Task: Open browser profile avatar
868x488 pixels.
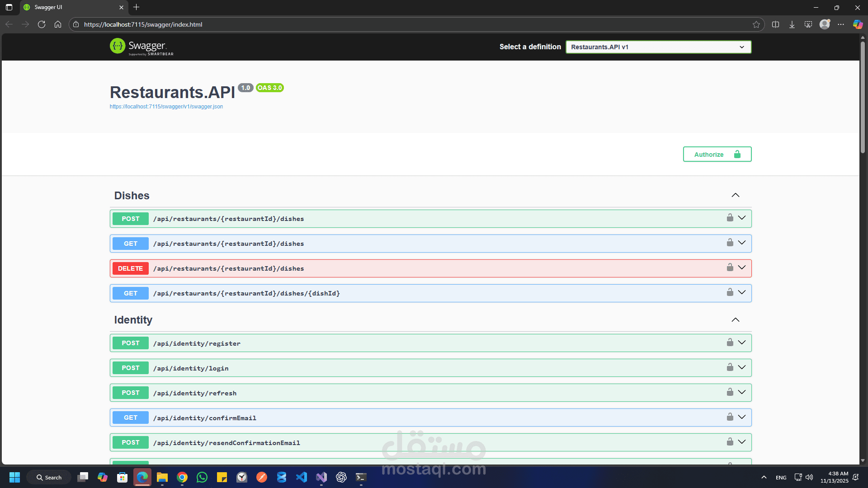Action: click(825, 24)
